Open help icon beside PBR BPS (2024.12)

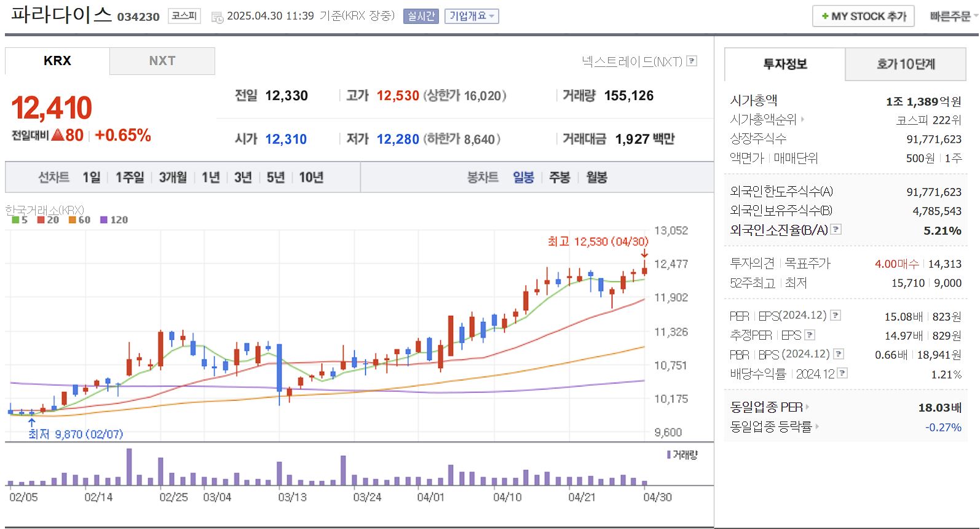pyautogui.click(x=839, y=354)
